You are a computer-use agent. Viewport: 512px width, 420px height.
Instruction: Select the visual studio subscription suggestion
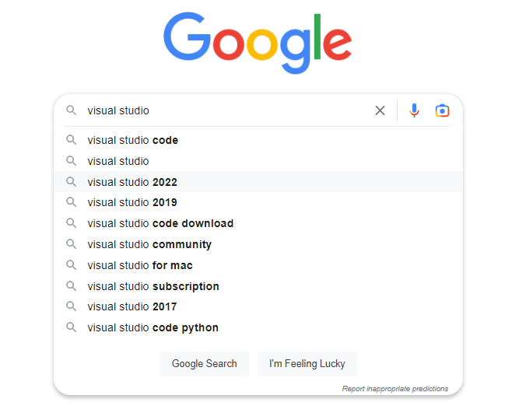[x=258, y=286]
